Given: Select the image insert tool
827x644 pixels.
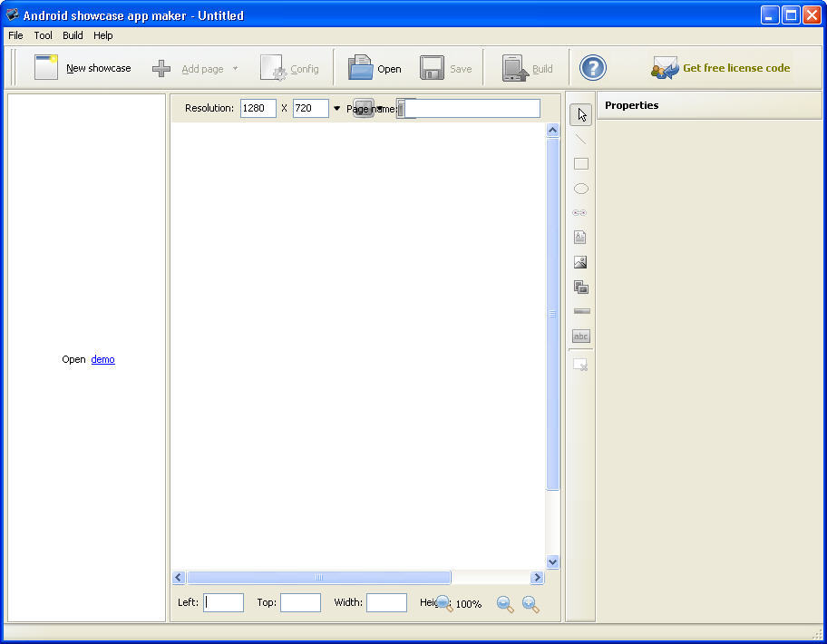Looking at the screenshot, I should pyautogui.click(x=580, y=262).
